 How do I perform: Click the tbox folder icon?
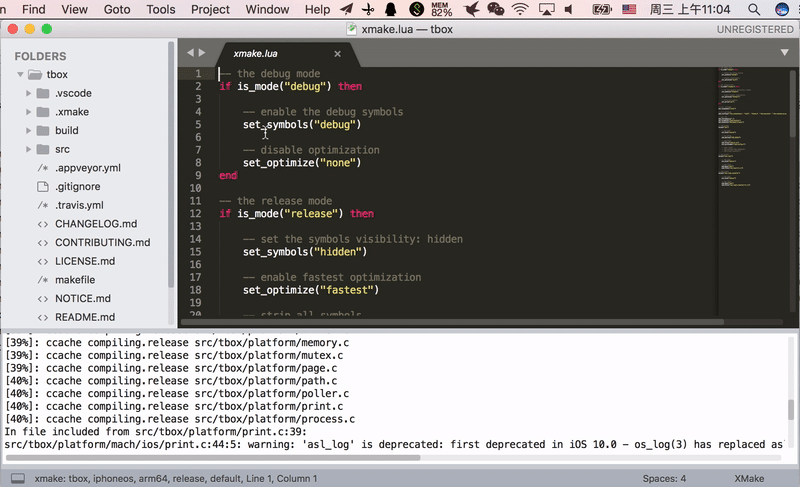click(x=35, y=74)
